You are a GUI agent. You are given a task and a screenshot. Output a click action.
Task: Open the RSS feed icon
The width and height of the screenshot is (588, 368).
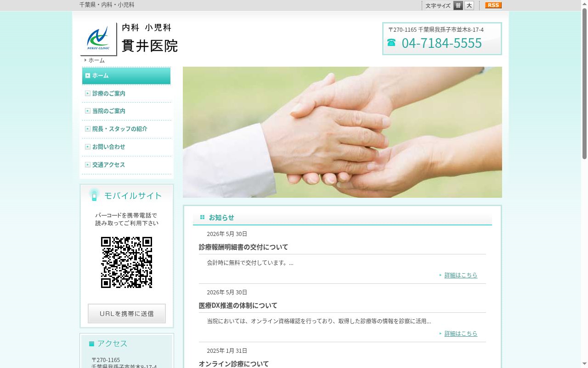pyautogui.click(x=493, y=5)
